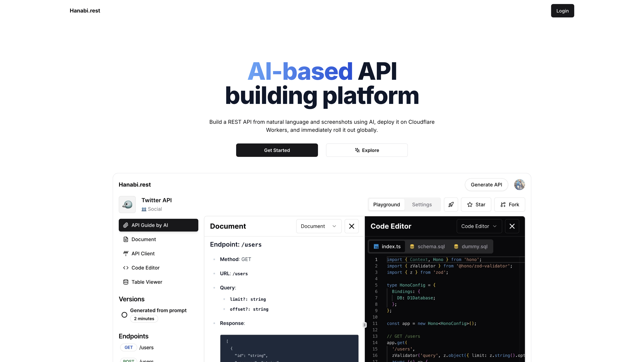Close the Document panel with X

[x=352, y=226]
